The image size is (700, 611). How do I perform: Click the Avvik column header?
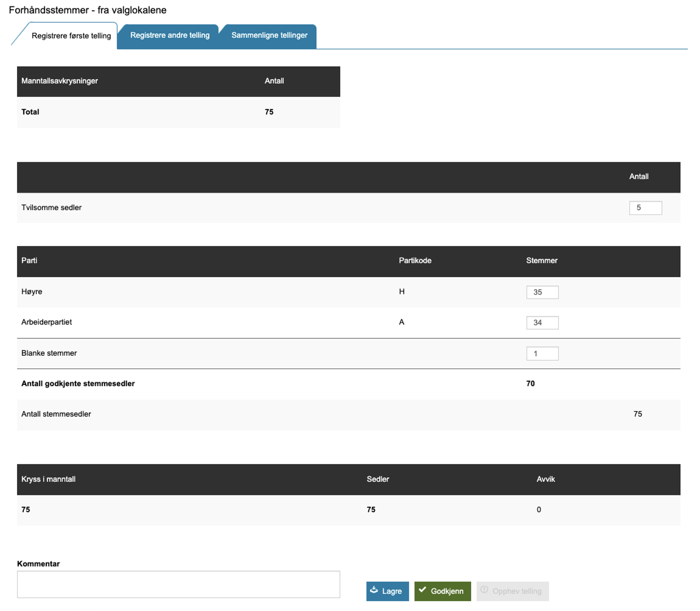tap(545, 479)
